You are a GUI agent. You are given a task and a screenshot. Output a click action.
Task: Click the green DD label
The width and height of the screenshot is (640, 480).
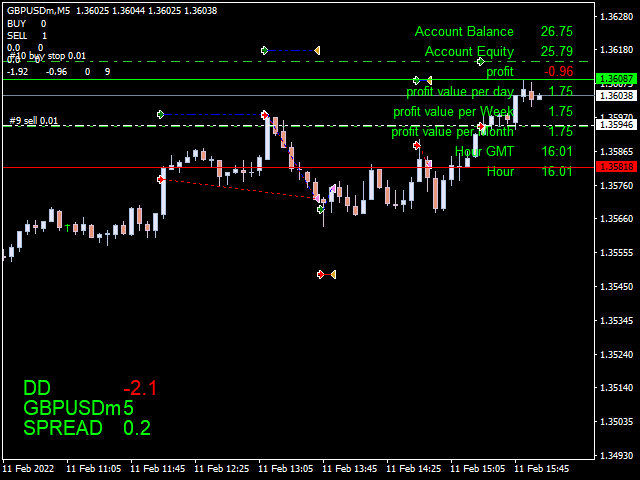pos(37,388)
